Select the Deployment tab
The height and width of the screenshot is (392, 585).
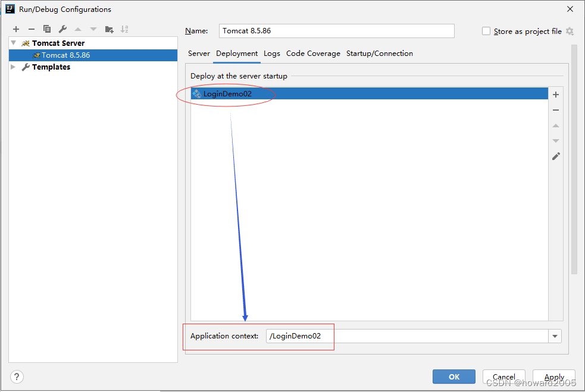click(x=237, y=54)
